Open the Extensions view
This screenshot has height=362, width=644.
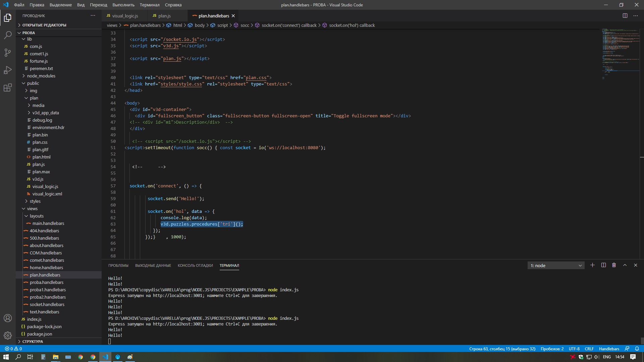tap(8, 88)
